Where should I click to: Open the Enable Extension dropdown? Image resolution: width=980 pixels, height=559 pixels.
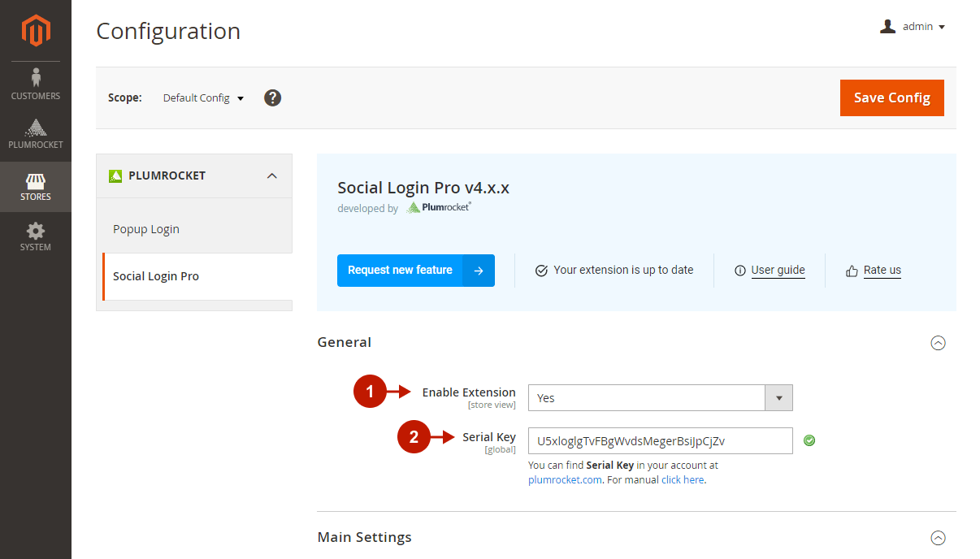660,398
